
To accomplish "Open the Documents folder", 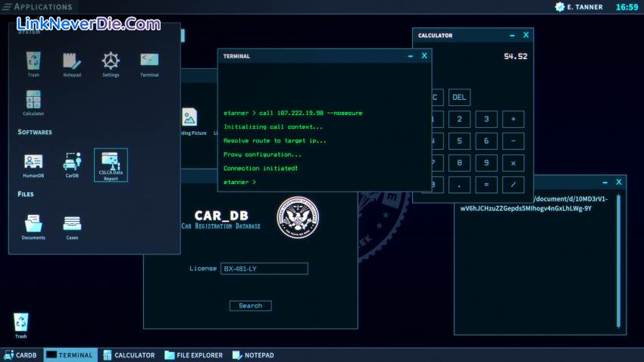I will [33, 225].
